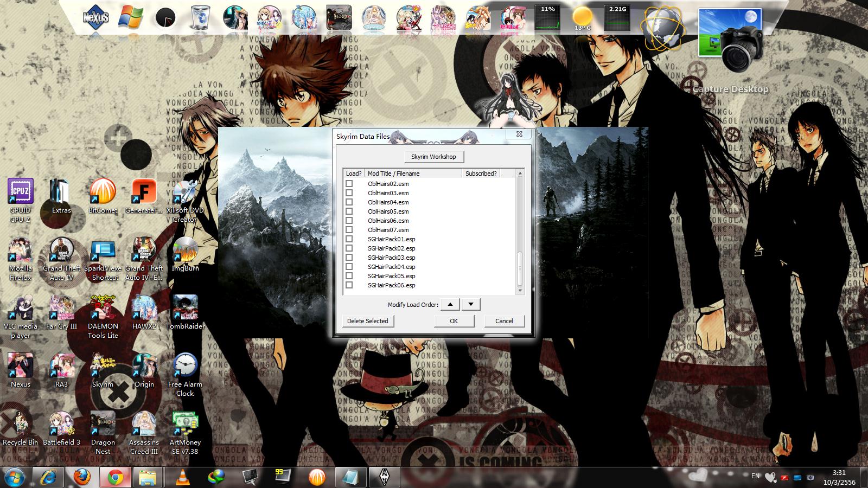Open the analog clock on the dock
868x488 pixels.
pos(165,18)
